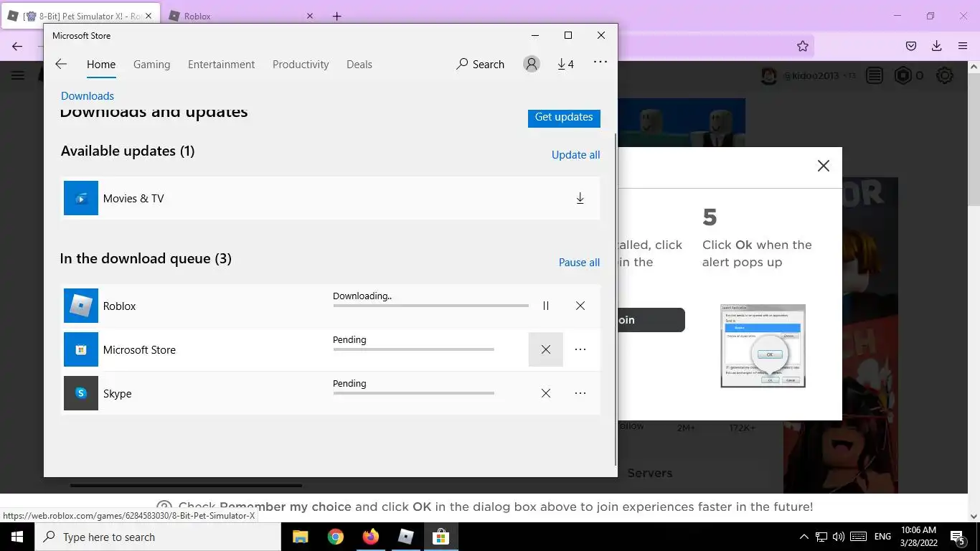Bookmark this page with the star icon
The image size is (980, 551).
coord(803,46)
